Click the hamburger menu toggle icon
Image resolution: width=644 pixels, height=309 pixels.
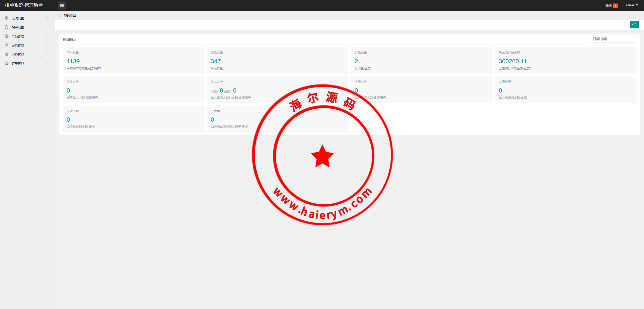62,5
